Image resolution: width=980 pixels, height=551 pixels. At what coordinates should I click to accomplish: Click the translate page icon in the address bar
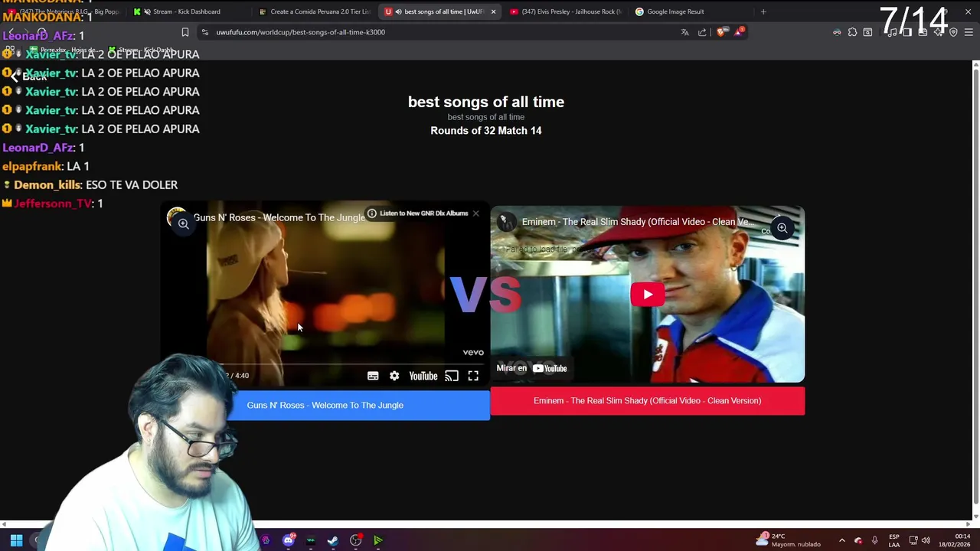point(685,32)
